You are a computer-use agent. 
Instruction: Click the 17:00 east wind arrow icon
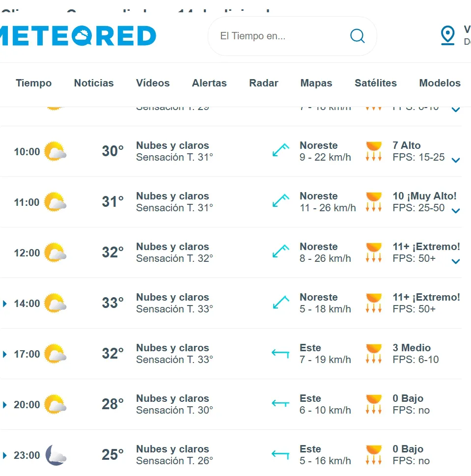pos(280,353)
